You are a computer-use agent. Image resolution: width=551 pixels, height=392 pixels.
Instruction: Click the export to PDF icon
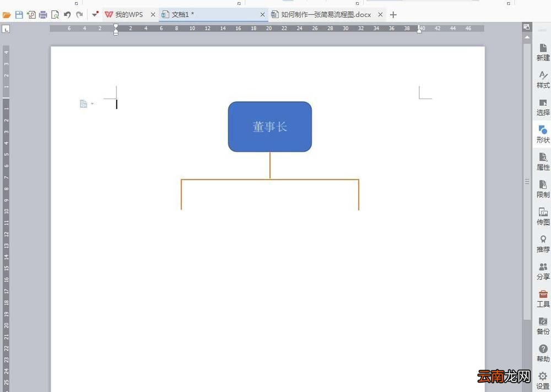click(31, 15)
